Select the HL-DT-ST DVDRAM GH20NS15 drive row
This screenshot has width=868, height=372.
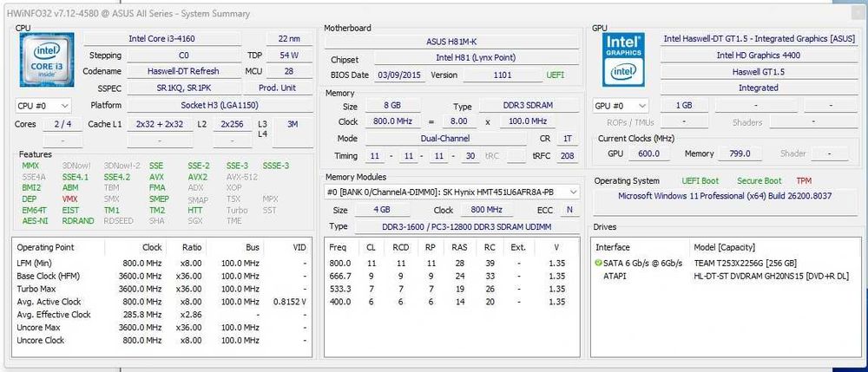(x=725, y=276)
